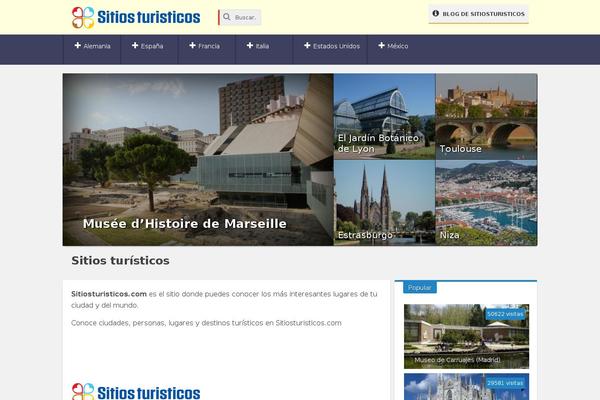Click the Museo de Carruajes (Madrid) caption
This screenshot has width=600, height=400.
pyautogui.click(x=457, y=360)
